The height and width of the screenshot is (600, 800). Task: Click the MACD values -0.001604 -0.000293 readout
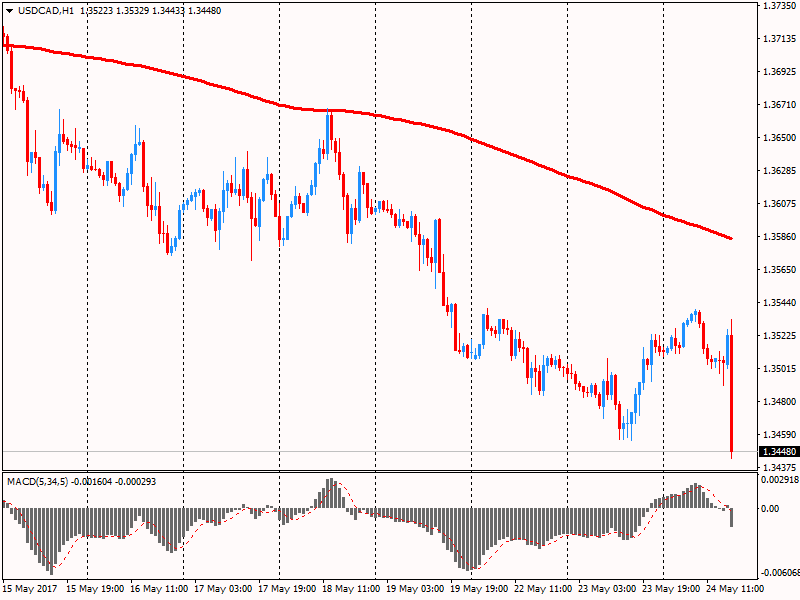113,482
